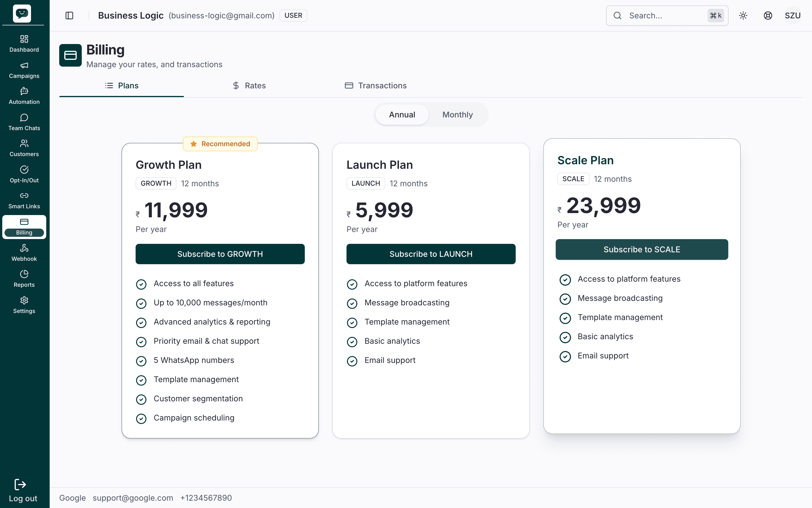Toggle the sidebar panel icon
The height and width of the screenshot is (508, 812).
(x=69, y=16)
